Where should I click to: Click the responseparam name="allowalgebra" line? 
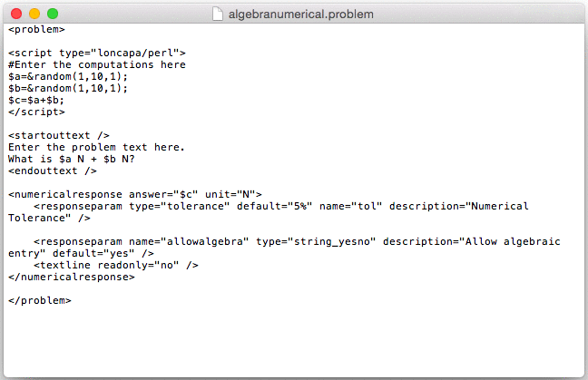(x=284, y=248)
